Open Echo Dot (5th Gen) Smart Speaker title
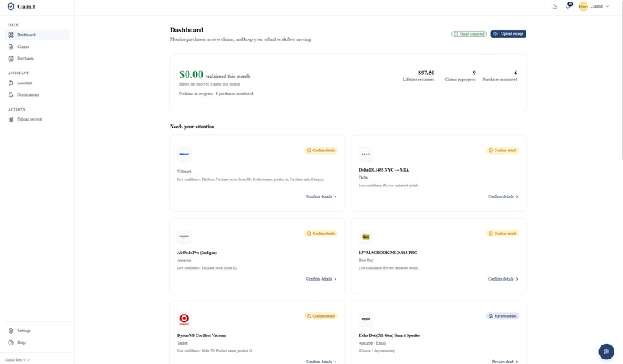The image size is (623, 364). [x=390, y=335]
